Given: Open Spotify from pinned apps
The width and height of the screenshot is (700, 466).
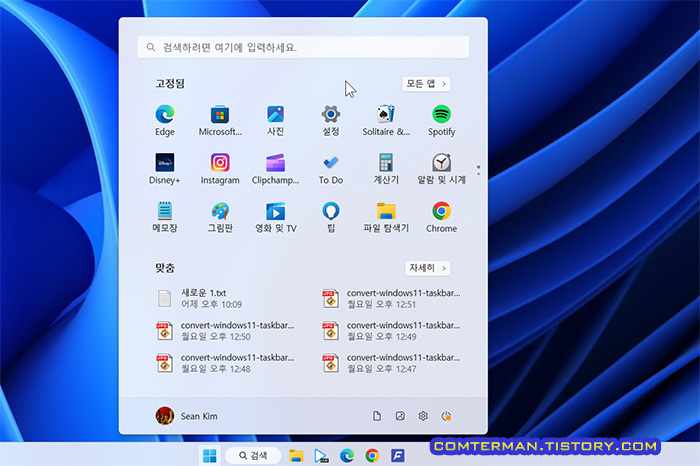Looking at the screenshot, I should pyautogui.click(x=442, y=120).
